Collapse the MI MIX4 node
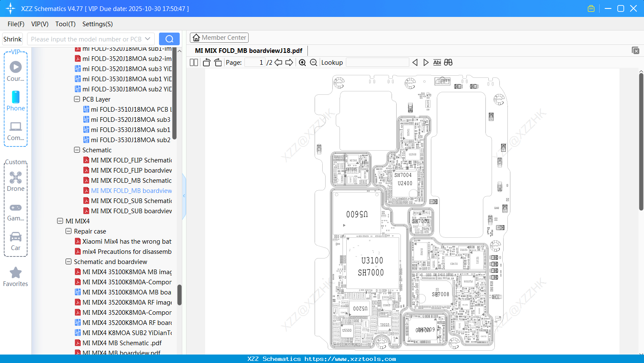Viewport: 644px width, 363px height. coord(60,221)
